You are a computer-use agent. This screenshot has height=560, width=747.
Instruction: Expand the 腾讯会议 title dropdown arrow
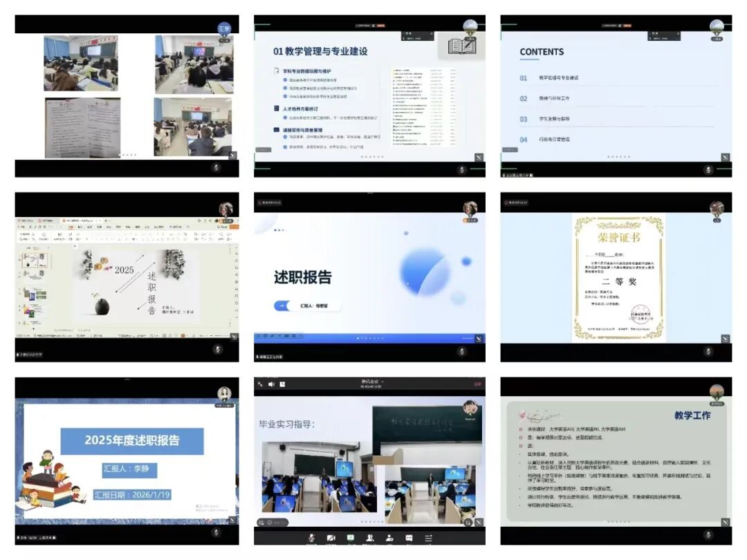point(382,382)
